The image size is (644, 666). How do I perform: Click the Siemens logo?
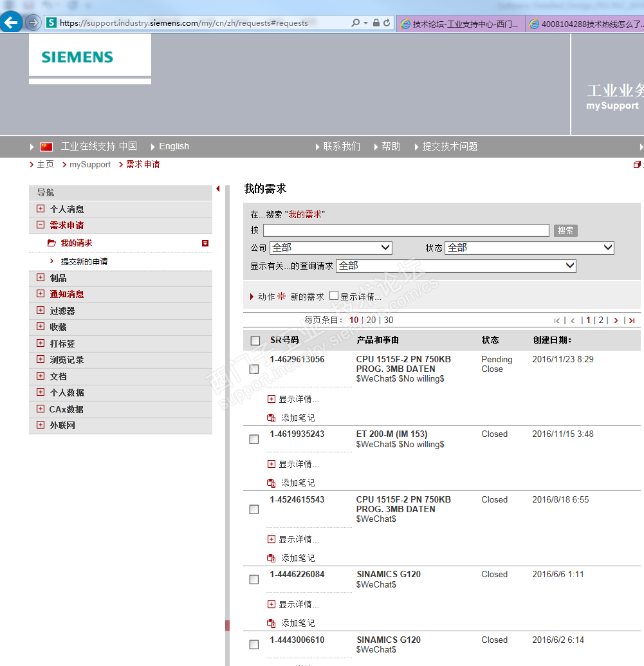(77, 57)
